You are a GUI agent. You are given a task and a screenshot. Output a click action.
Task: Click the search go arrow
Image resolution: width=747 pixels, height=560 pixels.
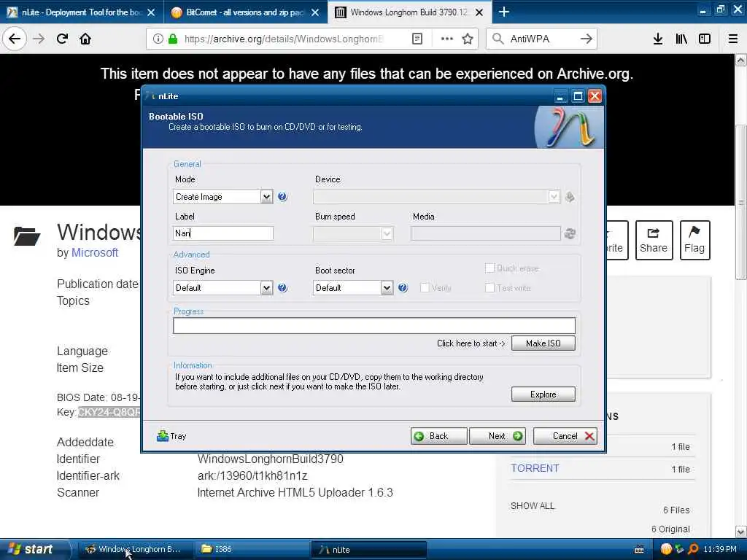coord(587,39)
